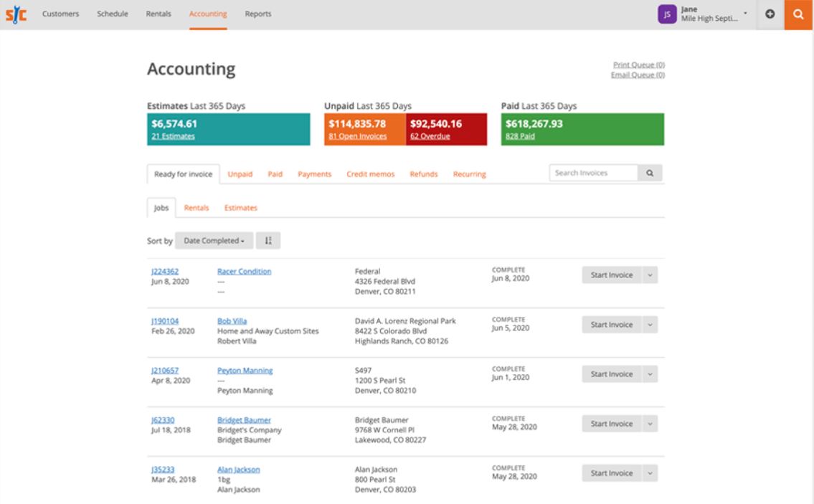Switch to the Paid tab
Viewport: 814px width, 504px height.
tap(275, 174)
